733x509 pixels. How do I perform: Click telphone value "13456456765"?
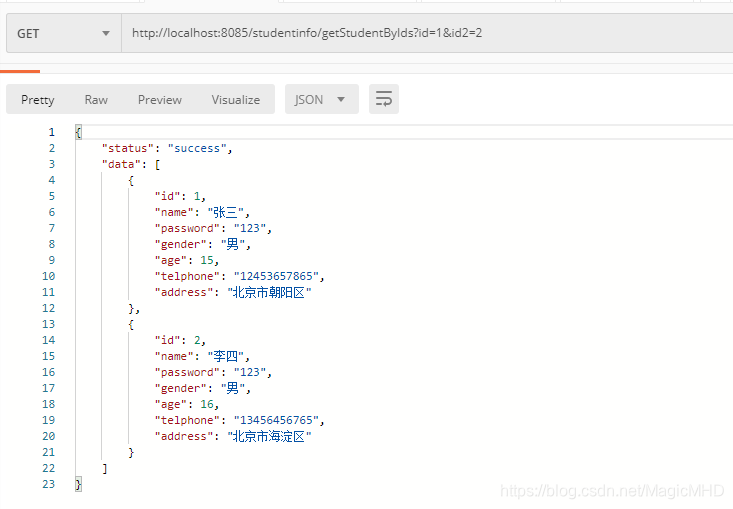pos(276,420)
